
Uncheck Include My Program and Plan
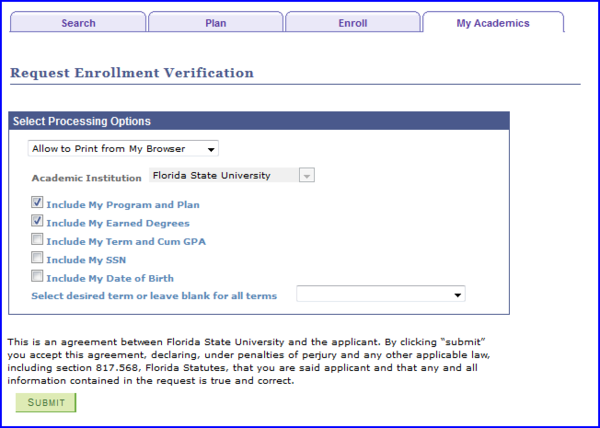click(x=37, y=203)
